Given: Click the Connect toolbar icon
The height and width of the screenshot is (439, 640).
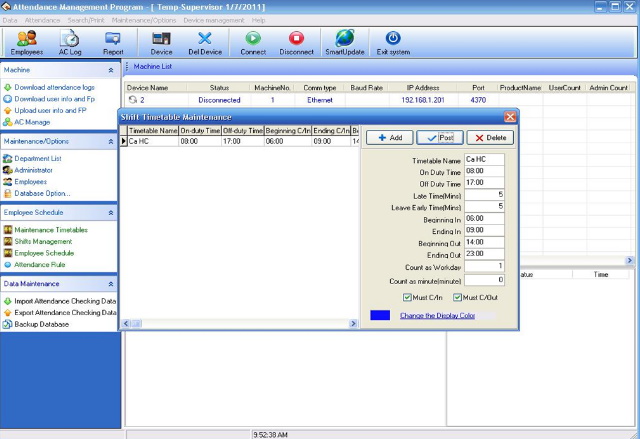Looking at the screenshot, I should tap(253, 38).
